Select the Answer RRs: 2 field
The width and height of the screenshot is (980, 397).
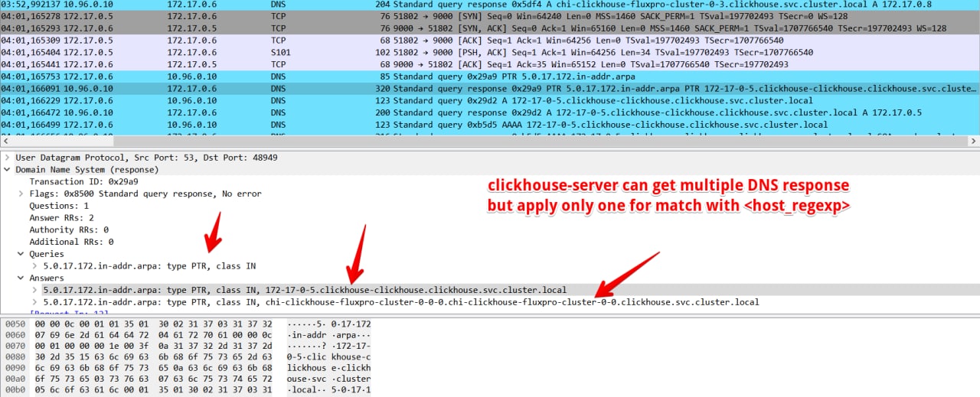click(x=61, y=218)
